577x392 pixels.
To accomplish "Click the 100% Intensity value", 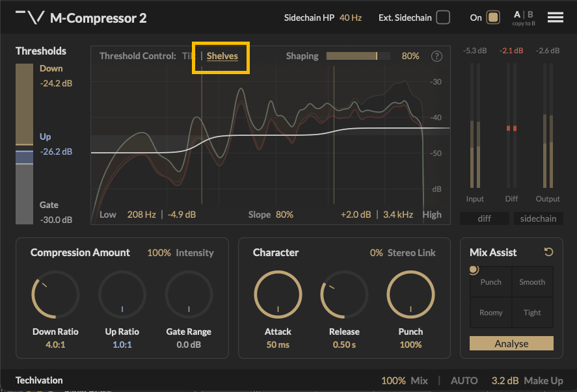I will point(159,253).
